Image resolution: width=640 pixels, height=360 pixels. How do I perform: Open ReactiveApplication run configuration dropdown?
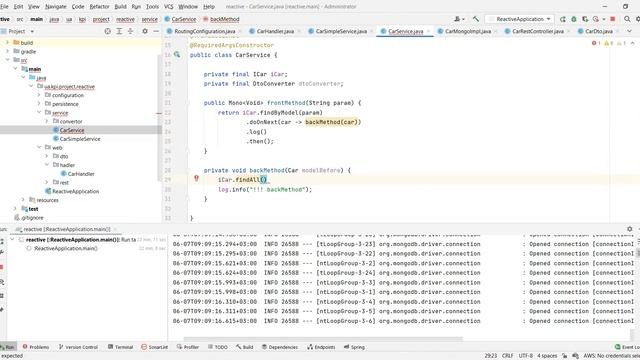[x=519, y=19]
